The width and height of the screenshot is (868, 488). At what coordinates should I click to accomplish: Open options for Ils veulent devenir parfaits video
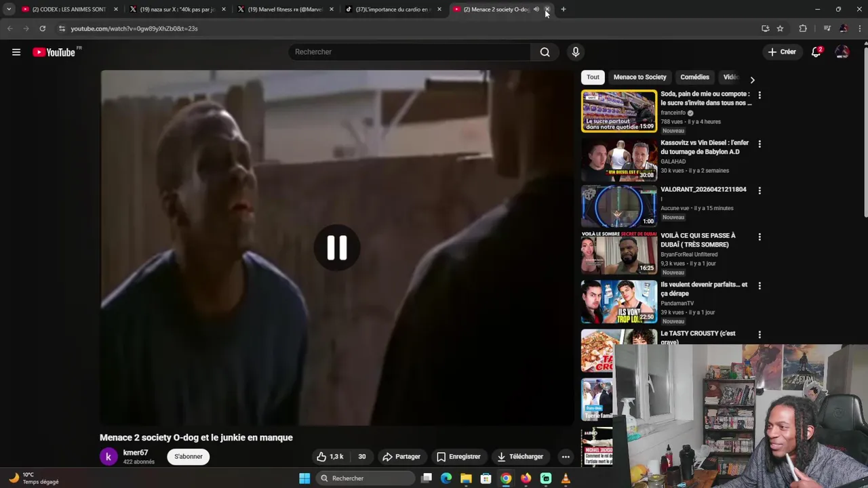[x=759, y=286]
